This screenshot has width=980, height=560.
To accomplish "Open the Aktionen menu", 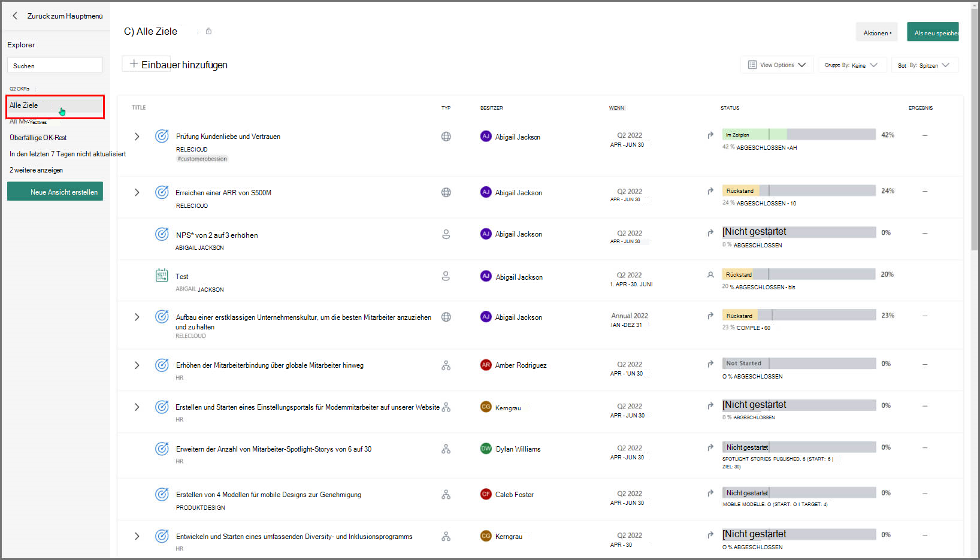I will [877, 33].
